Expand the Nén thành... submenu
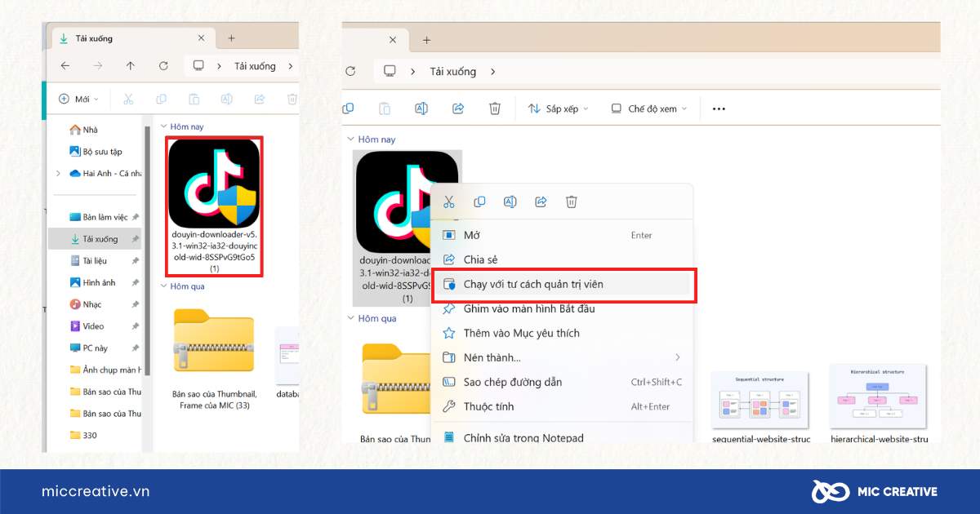This screenshot has height=514, width=980. tap(562, 357)
